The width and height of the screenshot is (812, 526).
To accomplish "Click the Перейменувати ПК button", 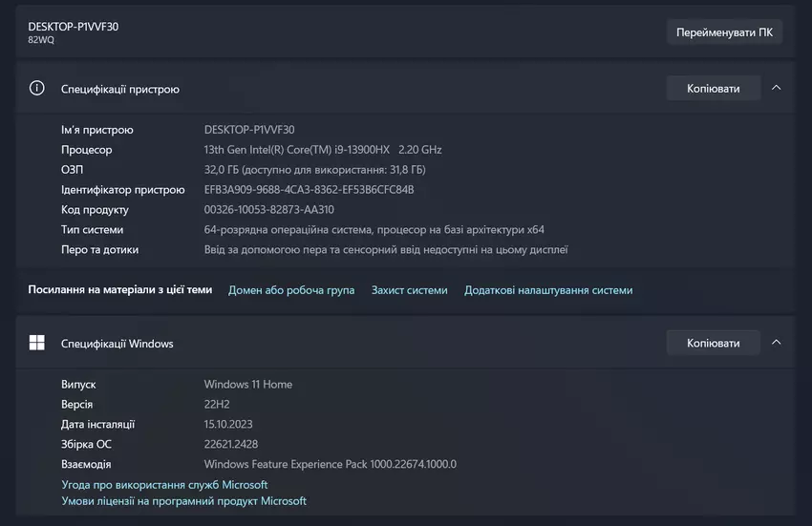I will click(724, 32).
